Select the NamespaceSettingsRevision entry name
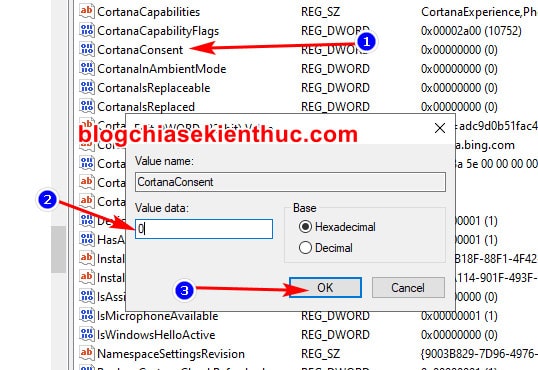Screen dimensions: 538x370 coord(171,354)
